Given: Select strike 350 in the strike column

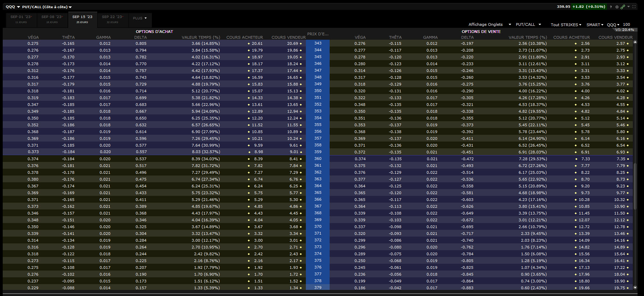Looking at the screenshot, I should (318, 91).
